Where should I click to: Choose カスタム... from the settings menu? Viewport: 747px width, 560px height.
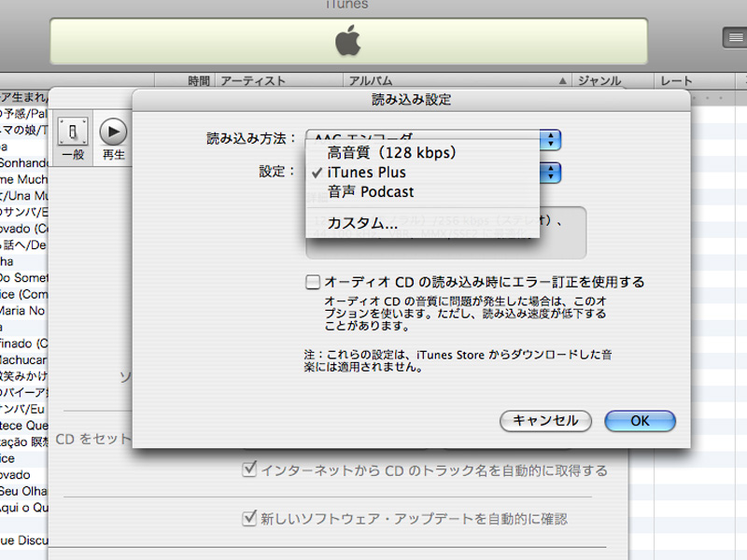(x=362, y=224)
